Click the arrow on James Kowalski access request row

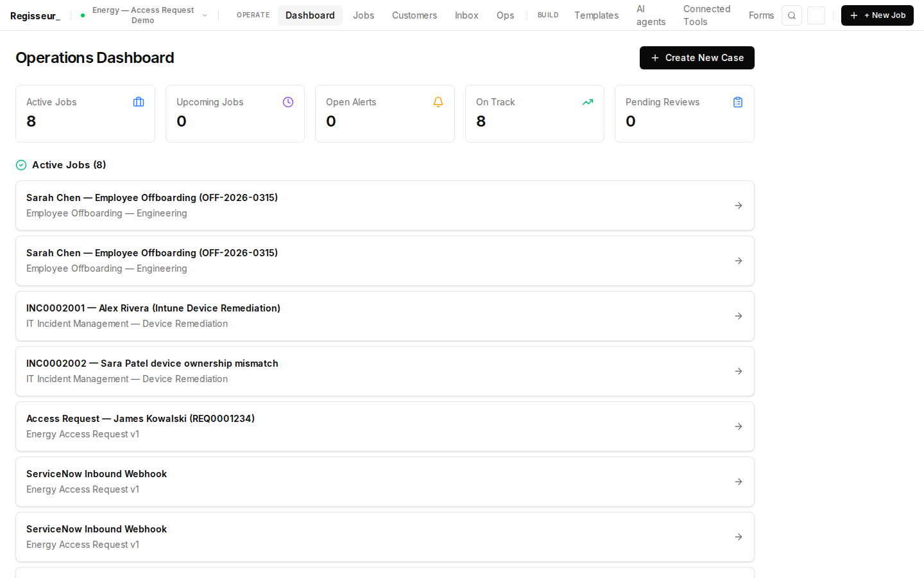click(x=739, y=426)
